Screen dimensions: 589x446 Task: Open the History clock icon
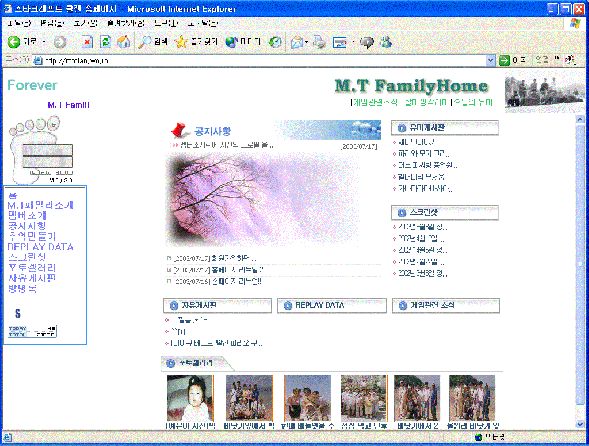tap(276, 42)
